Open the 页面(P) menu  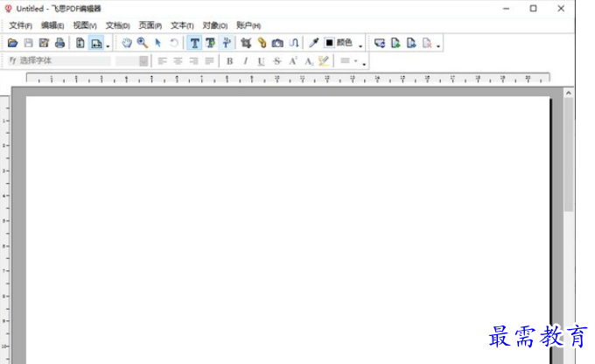pos(150,25)
